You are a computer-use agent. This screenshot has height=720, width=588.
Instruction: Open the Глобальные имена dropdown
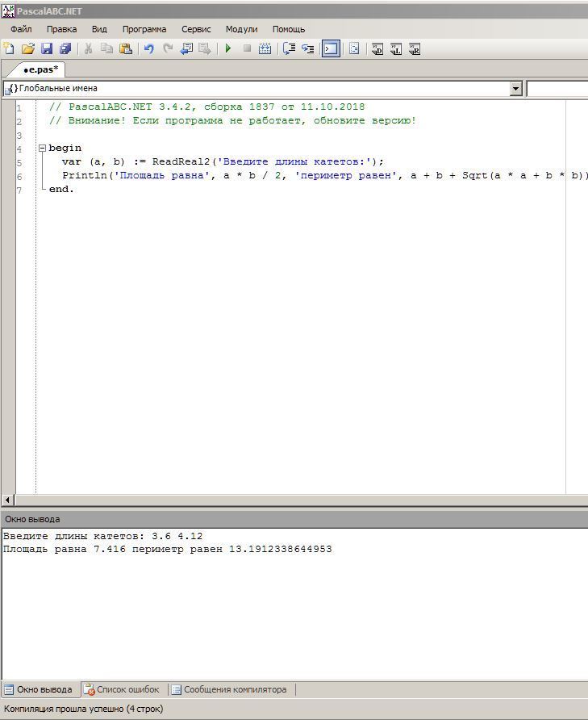(516, 89)
